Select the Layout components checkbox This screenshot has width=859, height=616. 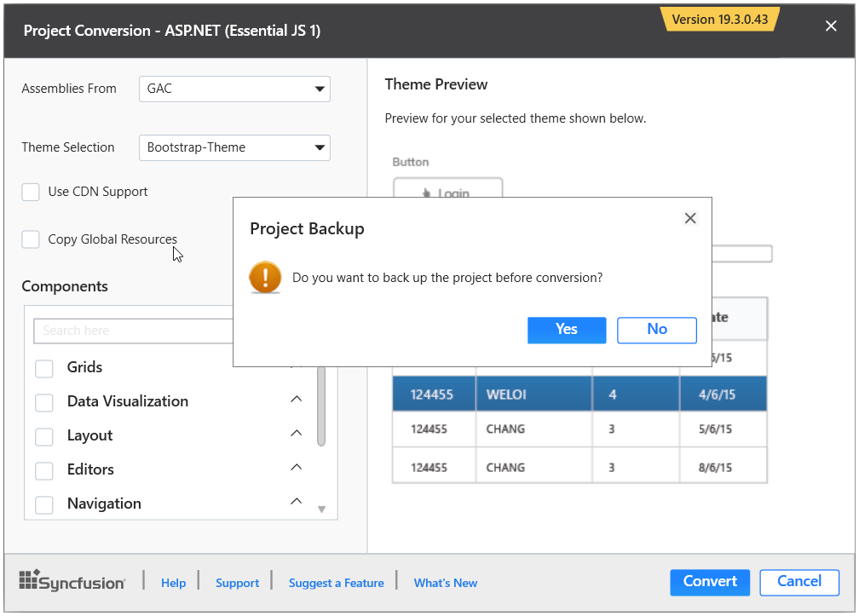tap(44, 436)
